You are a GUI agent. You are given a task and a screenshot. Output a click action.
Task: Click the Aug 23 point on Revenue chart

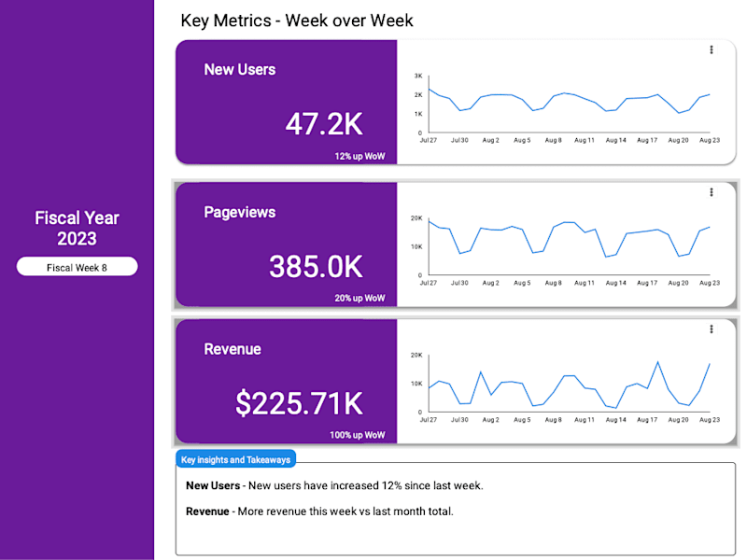pos(710,364)
